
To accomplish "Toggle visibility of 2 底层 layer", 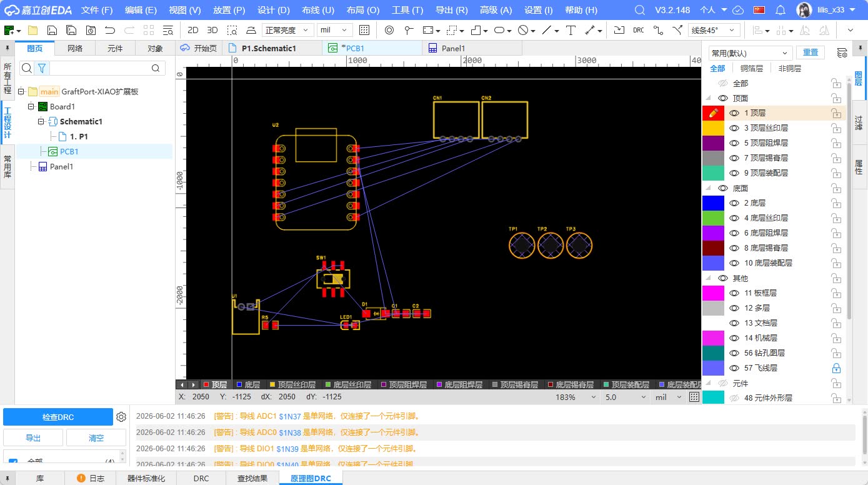I will coord(734,203).
